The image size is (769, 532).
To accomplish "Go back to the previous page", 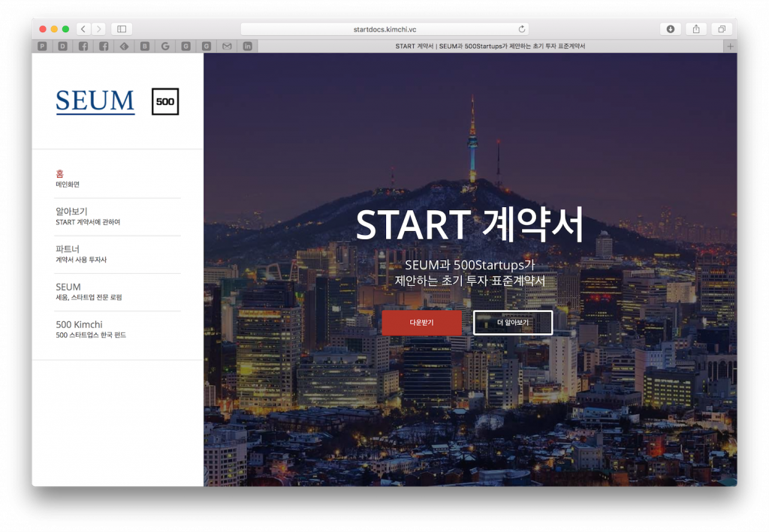I will click(x=83, y=29).
